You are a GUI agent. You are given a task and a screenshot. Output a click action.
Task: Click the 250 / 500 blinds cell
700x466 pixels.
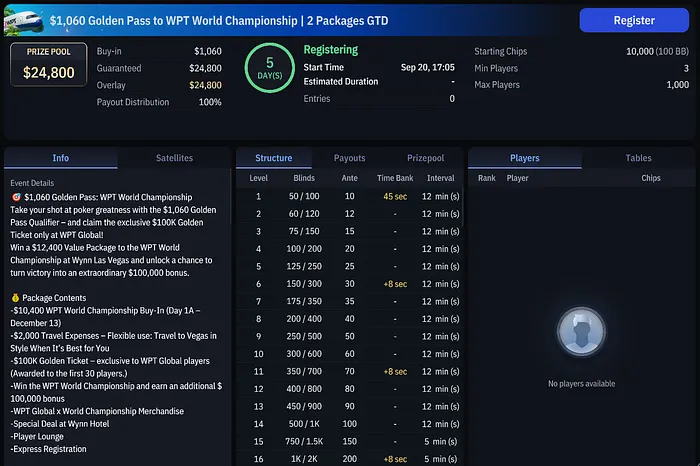pyautogui.click(x=304, y=336)
